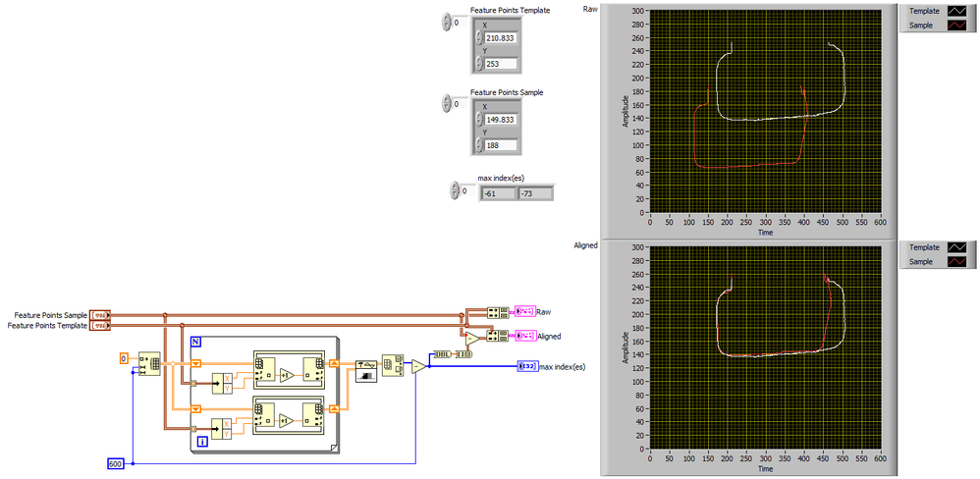The height and width of the screenshot is (479, 980).
Task: Open the Raw graph Sample plot swatch
Action: [x=958, y=26]
